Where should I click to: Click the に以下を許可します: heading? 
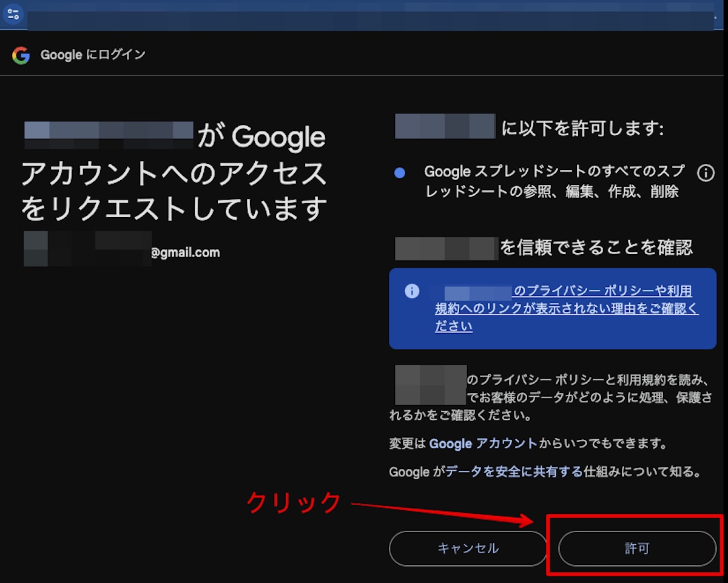coord(582,128)
